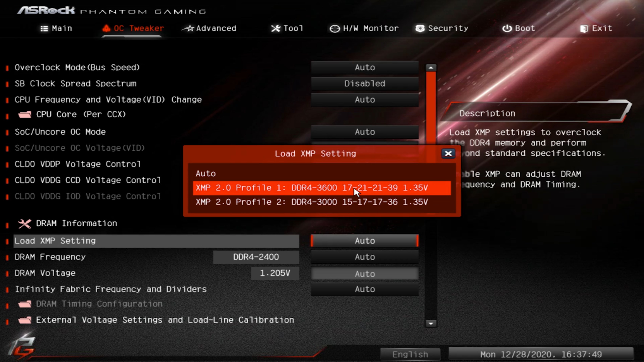Switch to the OC Tweaker tab
The width and height of the screenshot is (644, 362).
tap(133, 28)
